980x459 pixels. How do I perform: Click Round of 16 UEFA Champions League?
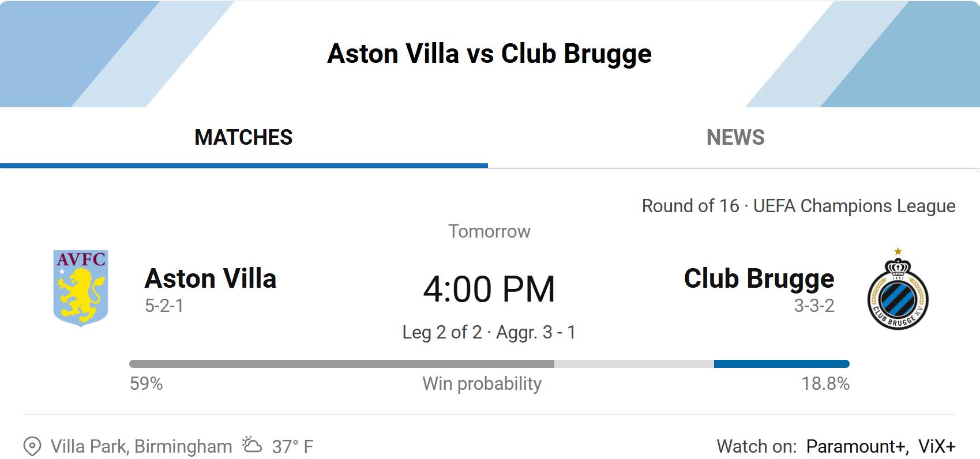pos(798,206)
